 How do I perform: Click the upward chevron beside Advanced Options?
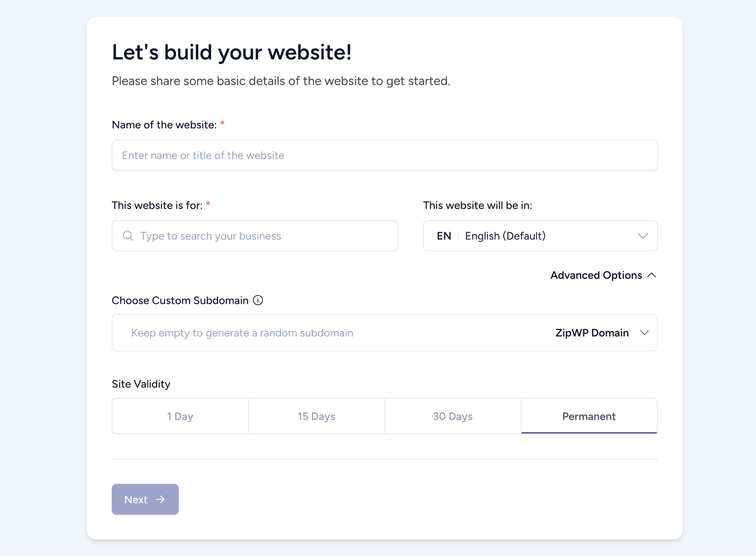tap(652, 275)
